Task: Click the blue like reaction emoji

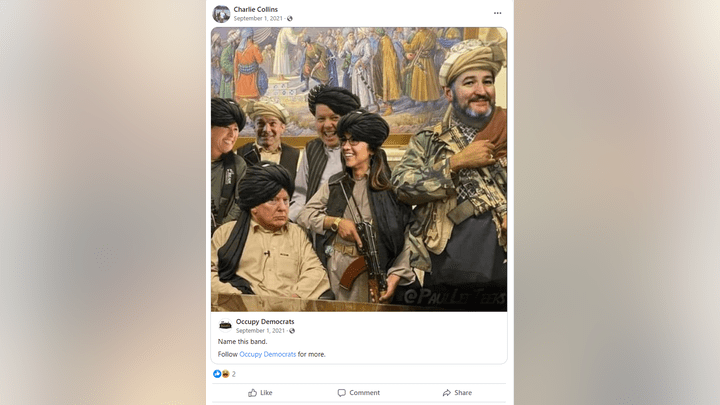Action: [217, 374]
